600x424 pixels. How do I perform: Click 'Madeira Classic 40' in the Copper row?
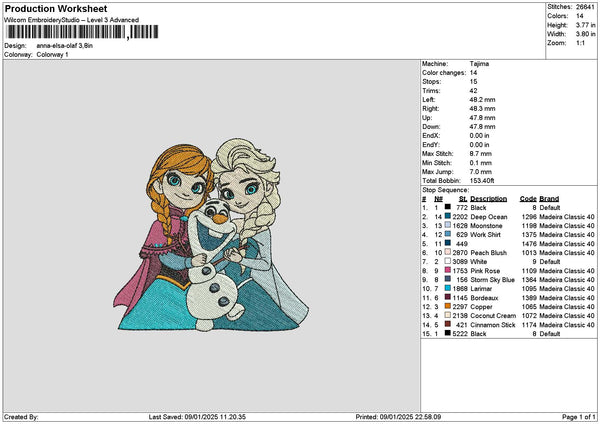click(x=567, y=307)
